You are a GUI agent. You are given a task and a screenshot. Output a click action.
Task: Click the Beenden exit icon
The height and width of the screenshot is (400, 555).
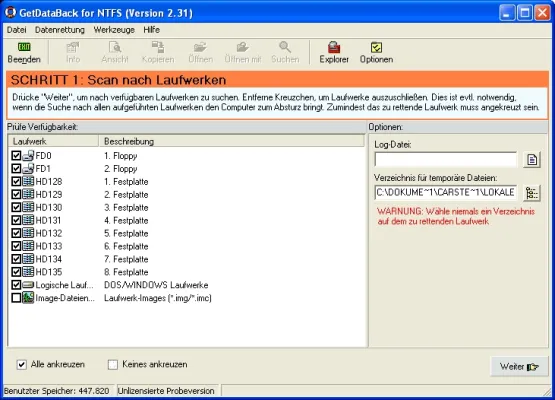tap(24, 47)
